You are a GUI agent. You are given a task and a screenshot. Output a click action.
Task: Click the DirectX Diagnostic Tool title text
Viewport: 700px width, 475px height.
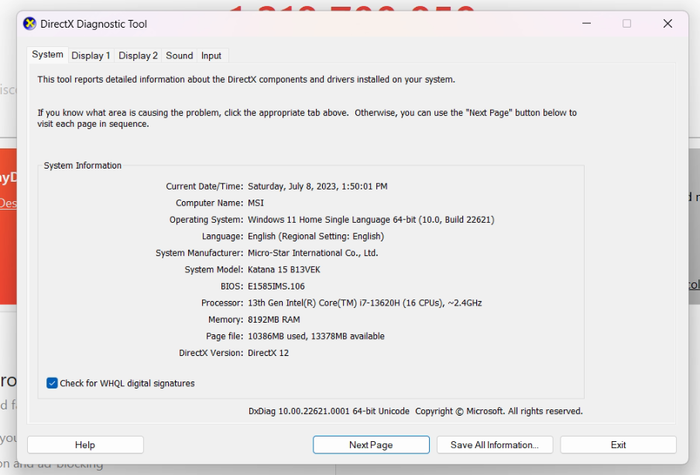pos(94,24)
